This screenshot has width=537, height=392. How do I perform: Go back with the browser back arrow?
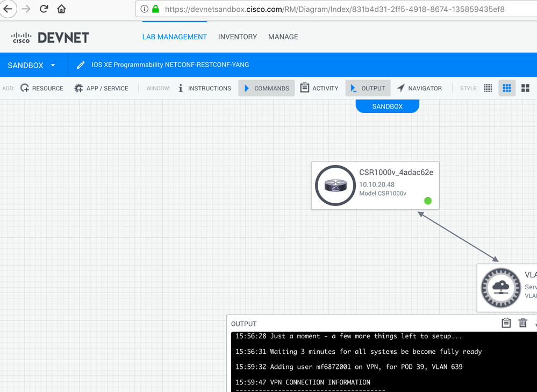[x=8, y=9]
